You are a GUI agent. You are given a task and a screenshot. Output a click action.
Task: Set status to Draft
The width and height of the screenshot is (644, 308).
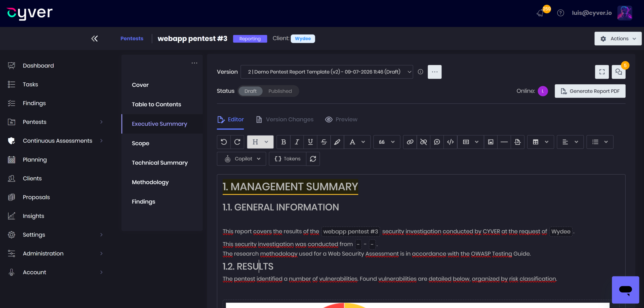(251, 91)
